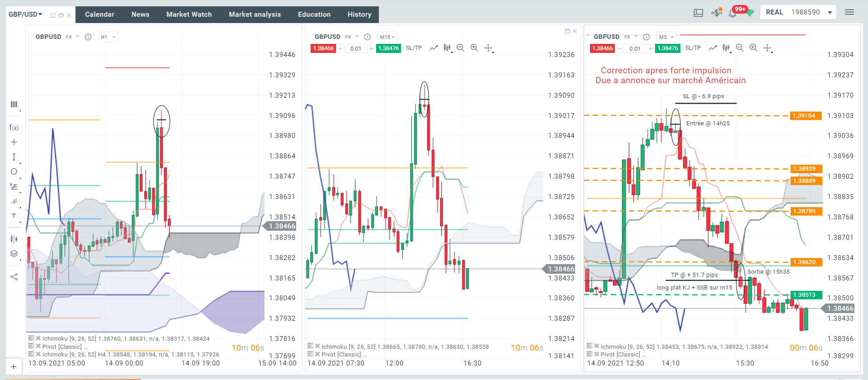This screenshot has width=868, height=380.
Task: Open the H1 timeframe dropdown
Action: (108, 37)
